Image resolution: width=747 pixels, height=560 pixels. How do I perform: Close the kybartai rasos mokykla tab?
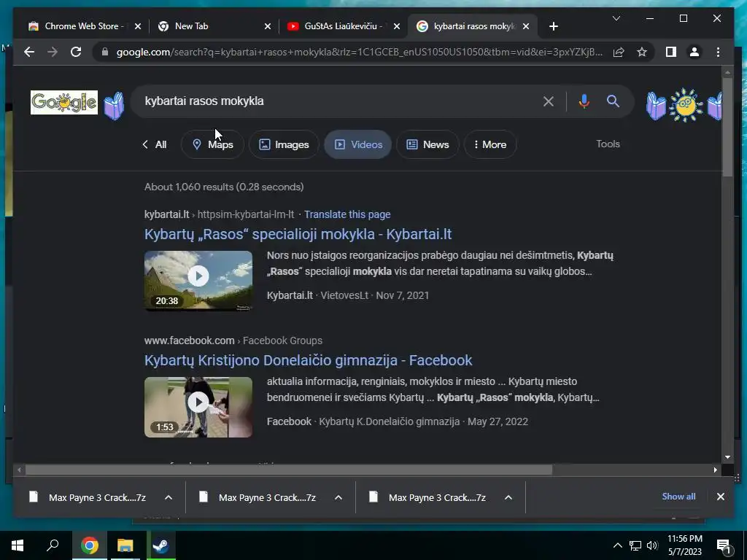coord(526,26)
